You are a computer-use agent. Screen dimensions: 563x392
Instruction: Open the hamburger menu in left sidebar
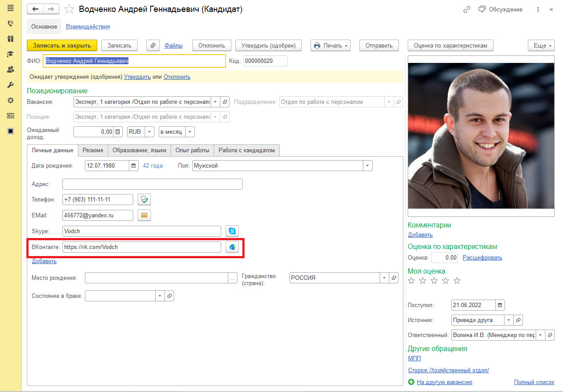point(11,8)
